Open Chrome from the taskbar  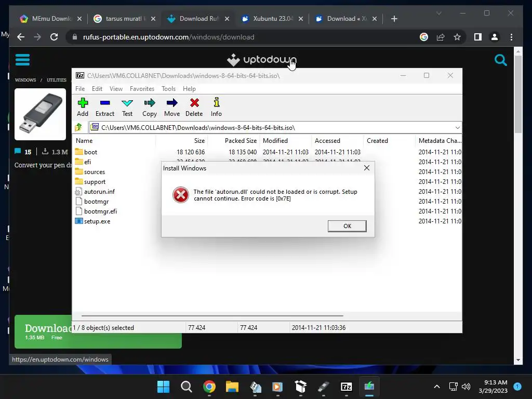[209, 387]
